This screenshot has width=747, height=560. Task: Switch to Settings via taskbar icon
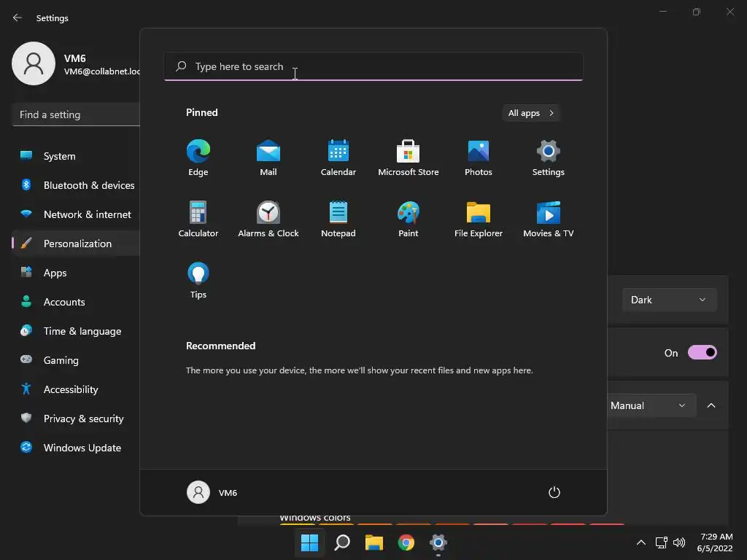[x=438, y=542]
